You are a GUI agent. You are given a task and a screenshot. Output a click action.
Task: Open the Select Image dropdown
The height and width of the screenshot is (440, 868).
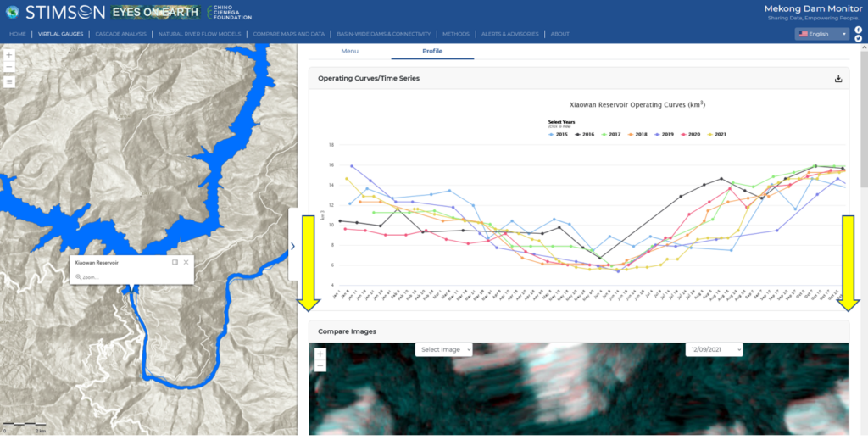(443, 349)
